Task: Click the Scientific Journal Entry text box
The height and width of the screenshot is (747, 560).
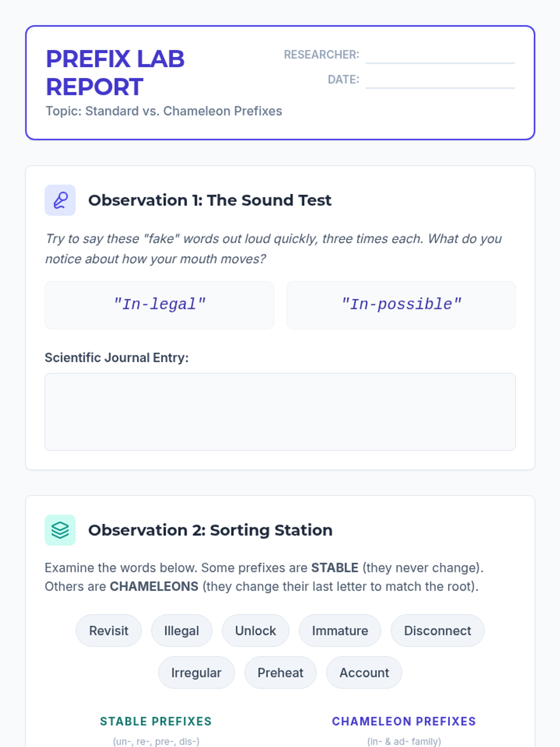Action: [280, 412]
